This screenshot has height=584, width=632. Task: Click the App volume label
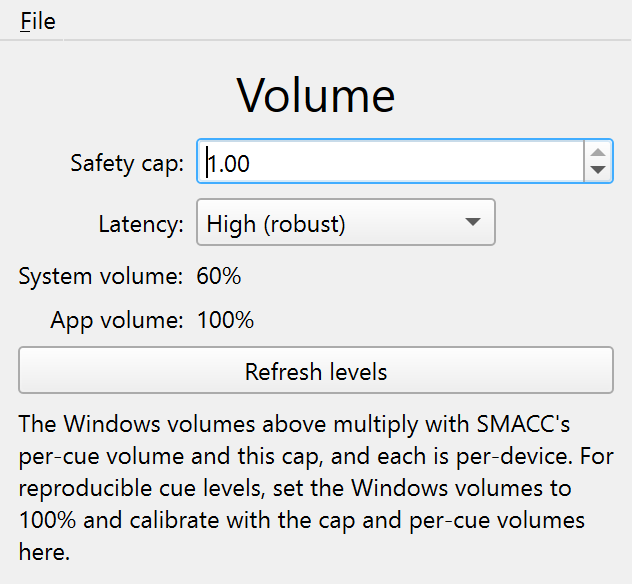(x=117, y=320)
